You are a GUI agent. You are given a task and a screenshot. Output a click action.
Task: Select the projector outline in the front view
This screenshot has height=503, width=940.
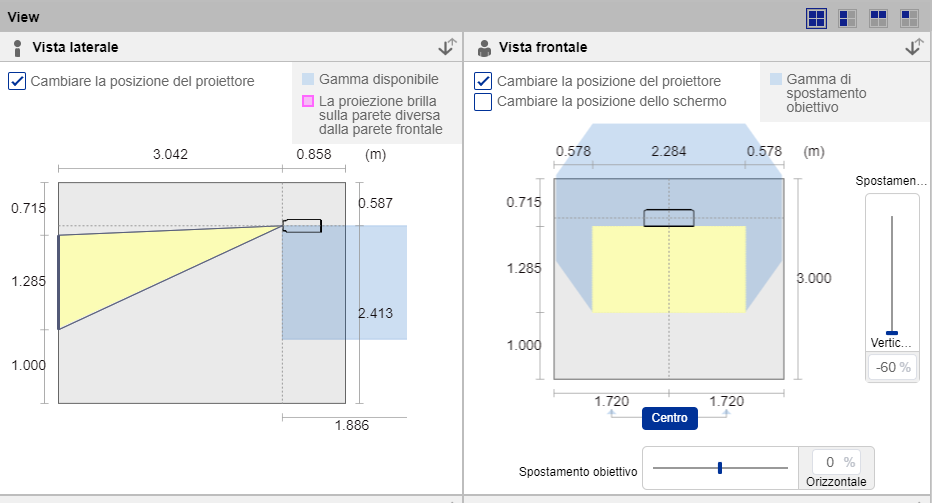669,218
